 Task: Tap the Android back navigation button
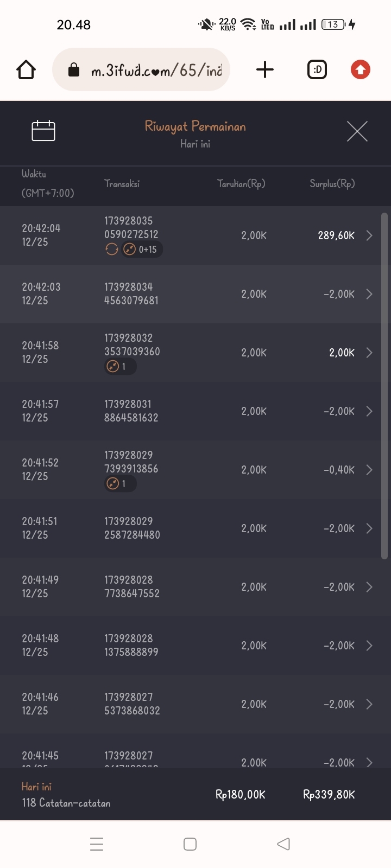pyautogui.click(x=283, y=844)
